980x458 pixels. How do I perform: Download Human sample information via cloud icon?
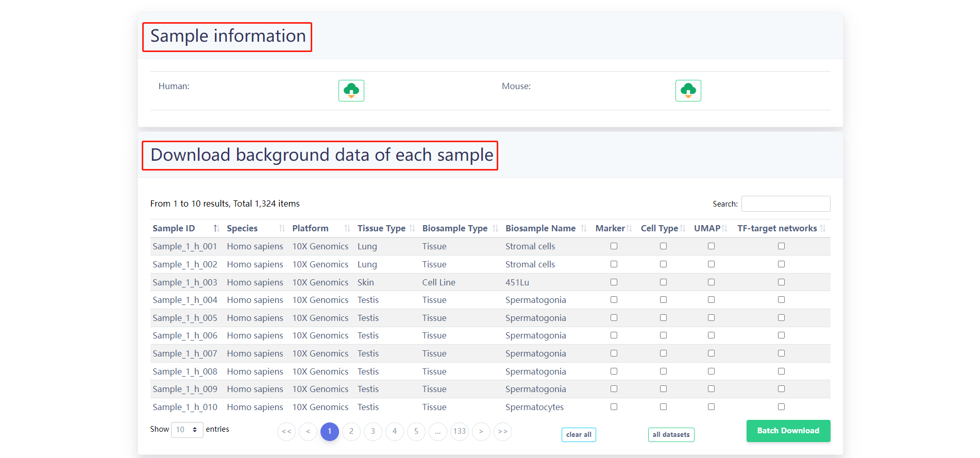coord(351,91)
